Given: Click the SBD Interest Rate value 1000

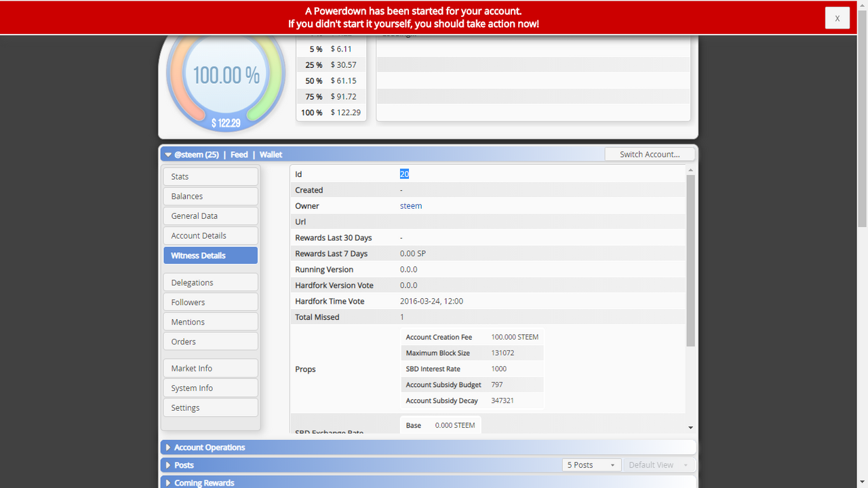Looking at the screenshot, I should 498,369.
